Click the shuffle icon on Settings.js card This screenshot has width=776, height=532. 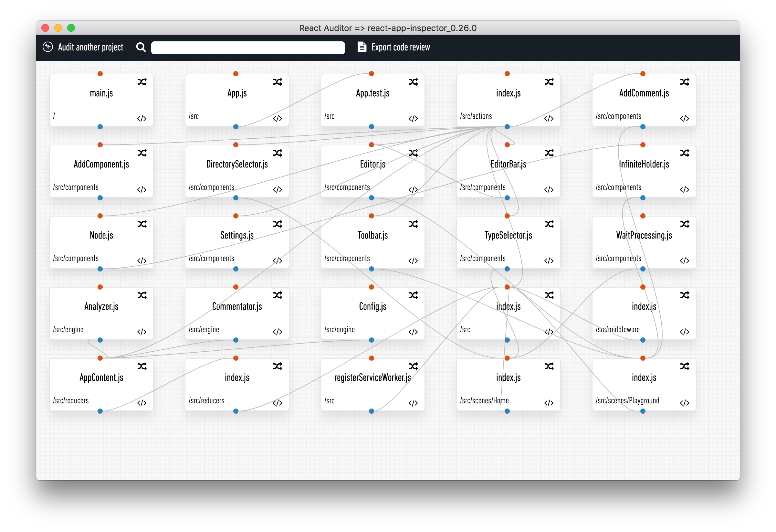[x=278, y=224]
